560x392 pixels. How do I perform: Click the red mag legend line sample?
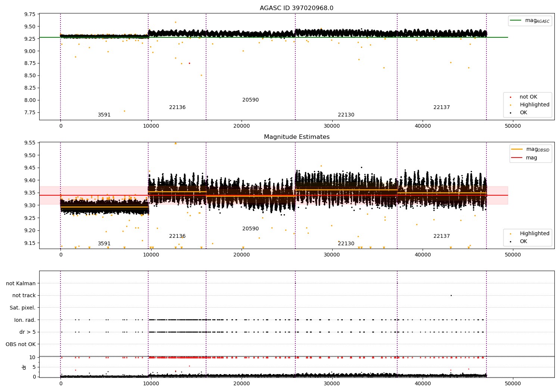[517, 158]
